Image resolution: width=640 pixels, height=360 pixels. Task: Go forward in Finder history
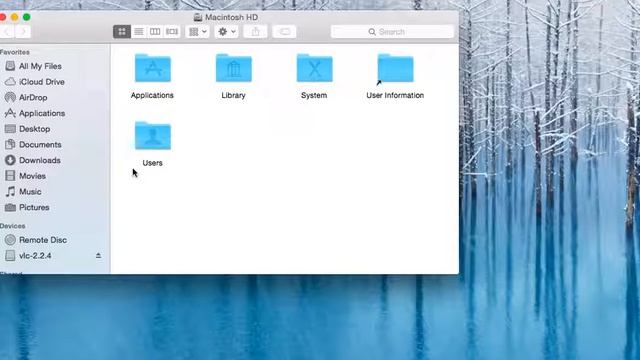pos(23,32)
